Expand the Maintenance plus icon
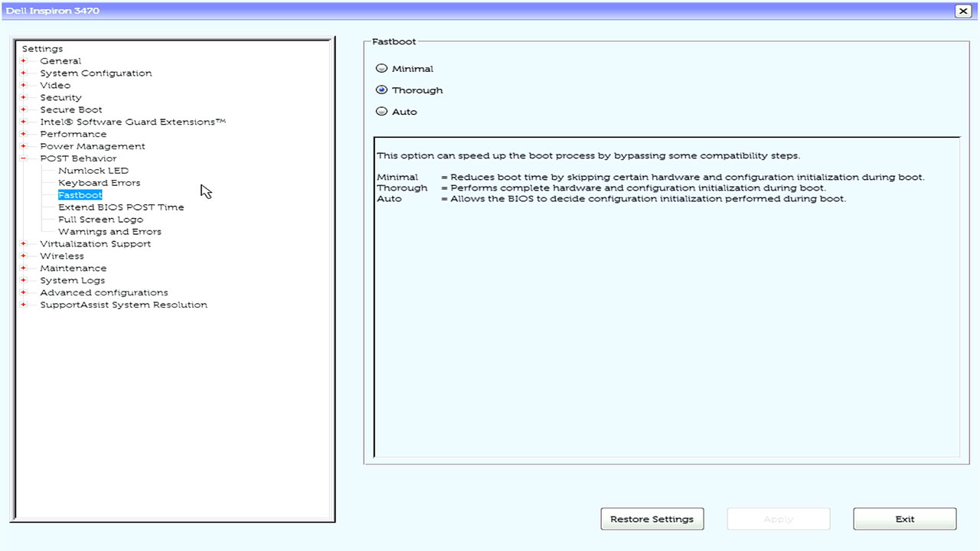 [x=24, y=269]
